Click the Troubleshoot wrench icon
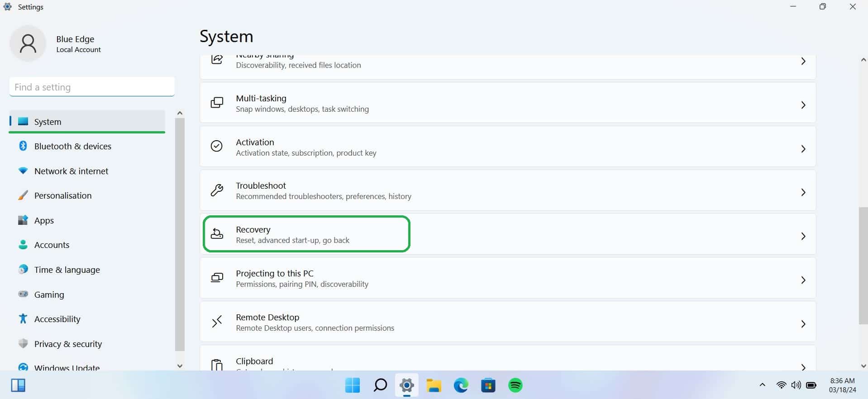The image size is (868, 399). click(217, 190)
